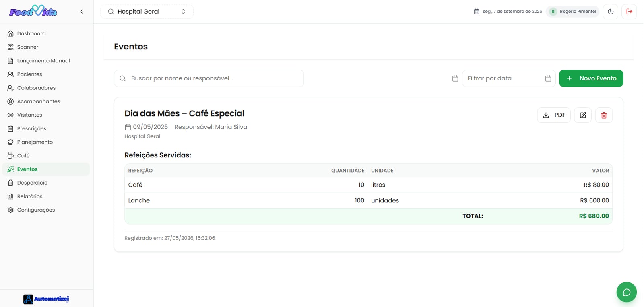The width and height of the screenshot is (644, 307).
Task: Open the chat support bubble
Action: pos(627,292)
